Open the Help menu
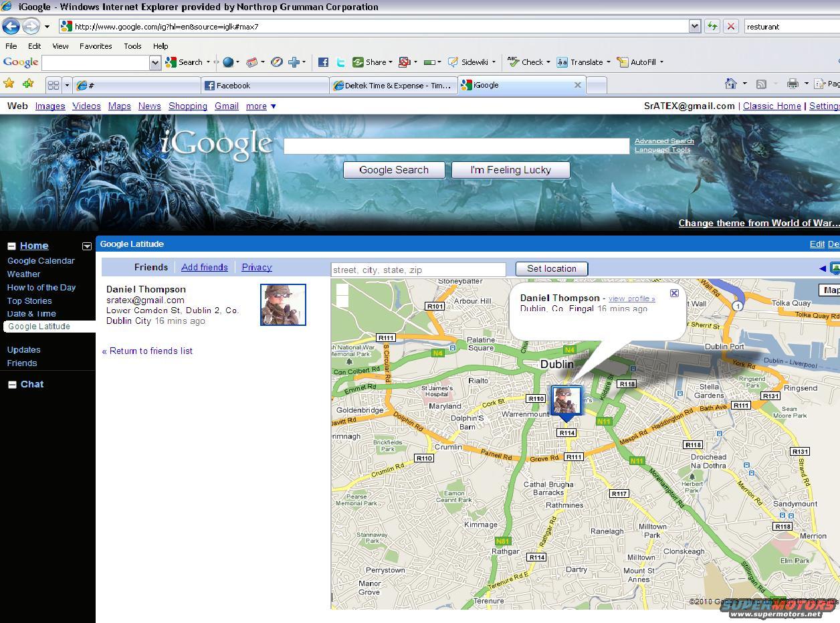 click(x=161, y=46)
